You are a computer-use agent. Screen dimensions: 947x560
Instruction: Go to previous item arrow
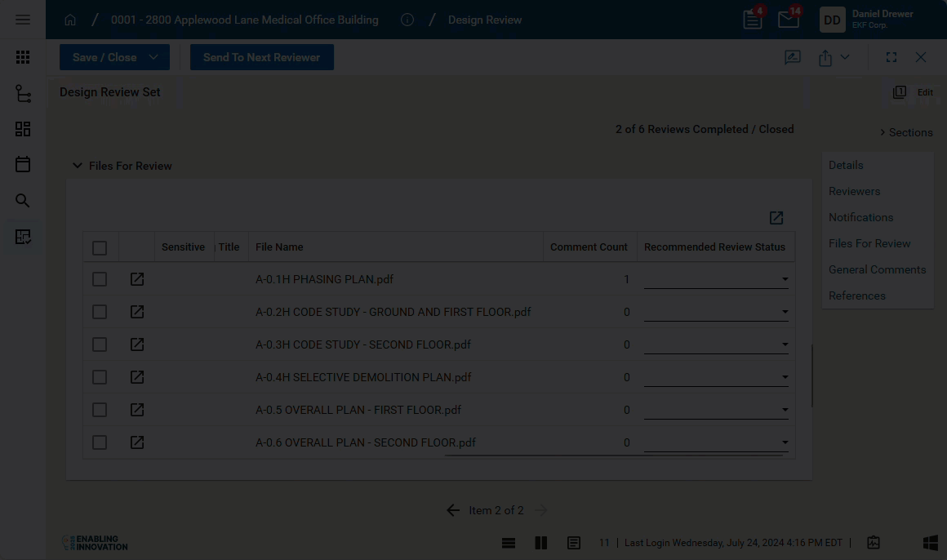(453, 510)
